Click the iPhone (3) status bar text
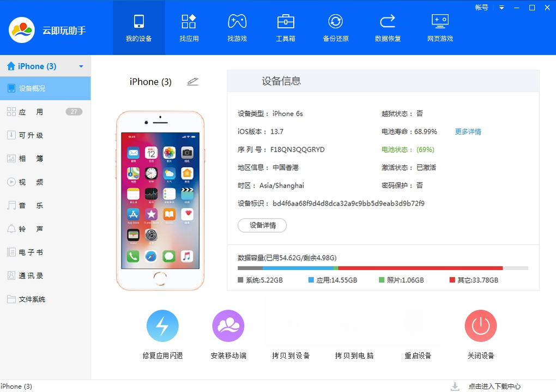This screenshot has height=392, width=556. tap(16, 387)
